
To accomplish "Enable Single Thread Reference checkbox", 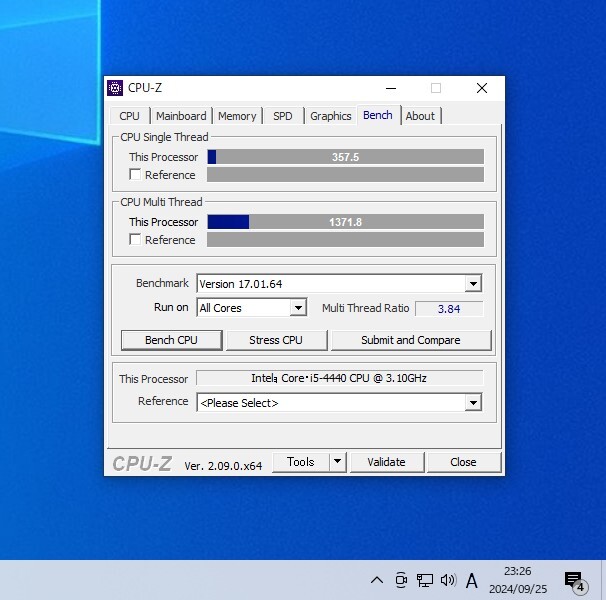I will click(x=135, y=174).
